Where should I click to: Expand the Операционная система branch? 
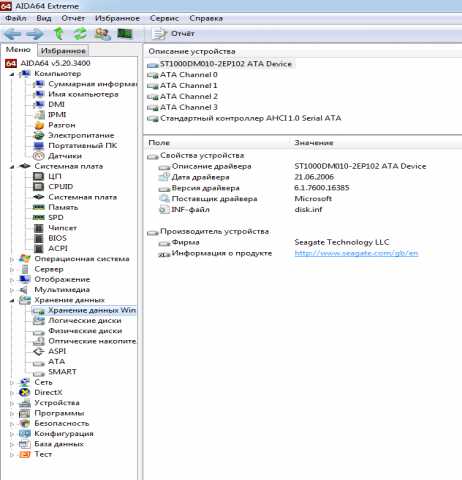12,259
